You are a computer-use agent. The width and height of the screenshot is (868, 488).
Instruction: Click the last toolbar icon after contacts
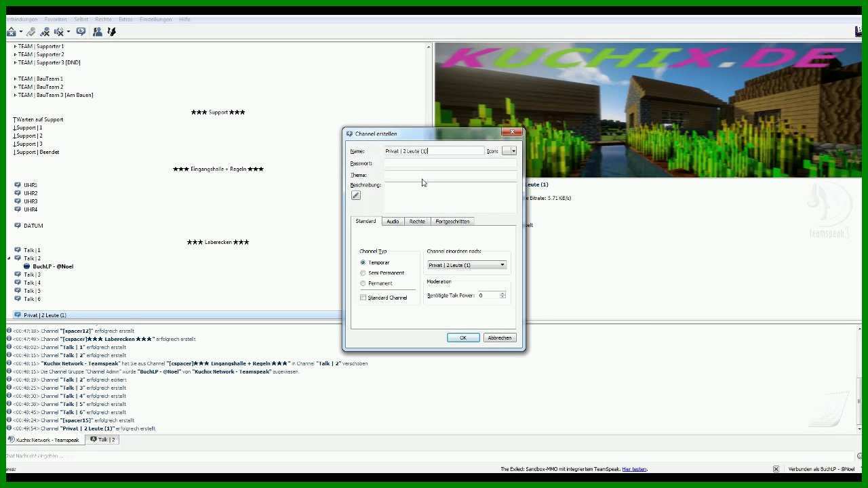112,31
